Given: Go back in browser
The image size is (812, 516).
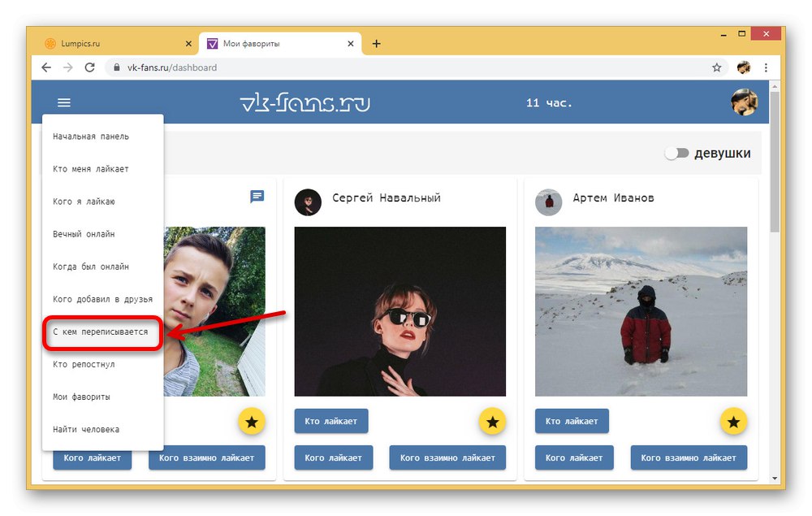Looking at the screenshot, I should tap(46, 67).
